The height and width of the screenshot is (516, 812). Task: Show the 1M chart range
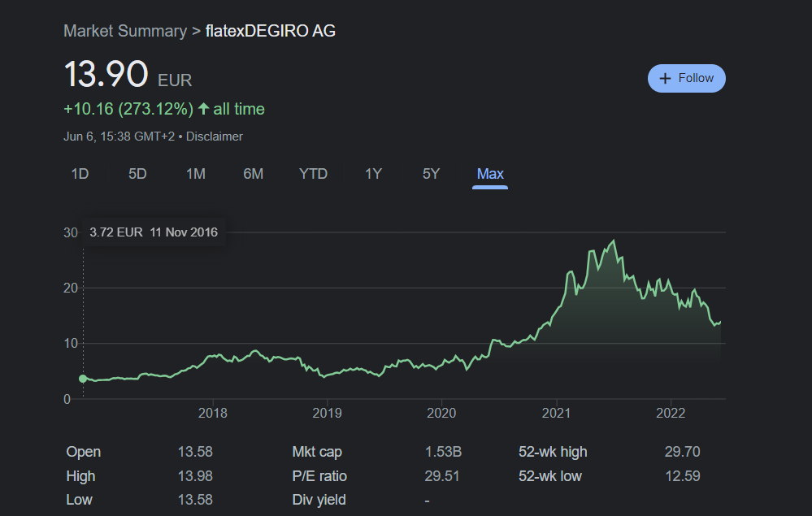pos(195,174)
